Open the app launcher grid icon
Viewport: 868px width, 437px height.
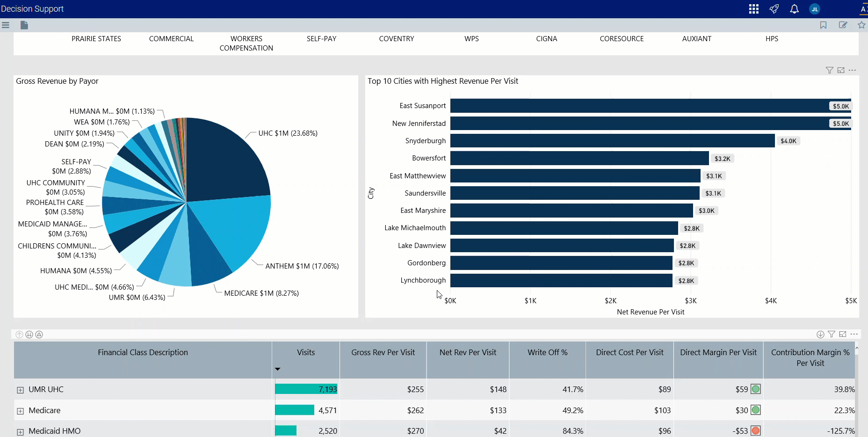pos(753,9)
